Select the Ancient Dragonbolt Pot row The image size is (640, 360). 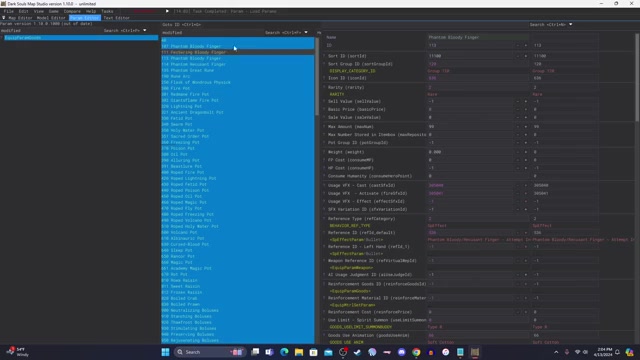[238, 112]
